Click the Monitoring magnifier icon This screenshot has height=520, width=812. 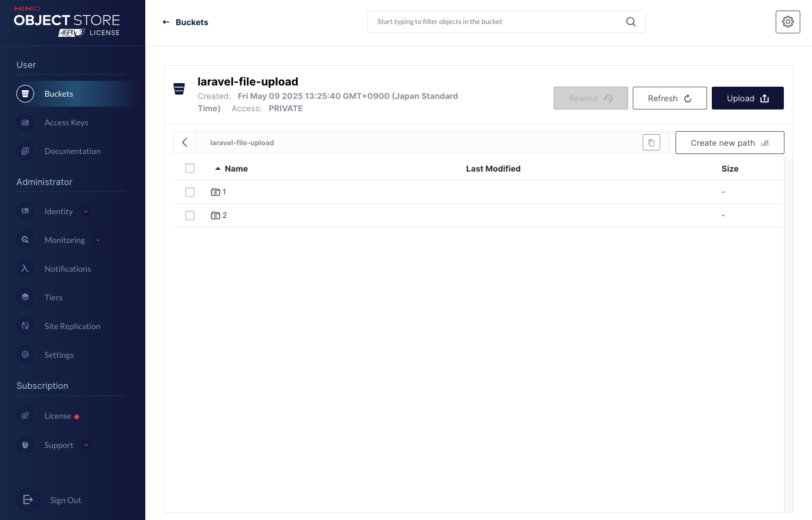tap(25, 240)
